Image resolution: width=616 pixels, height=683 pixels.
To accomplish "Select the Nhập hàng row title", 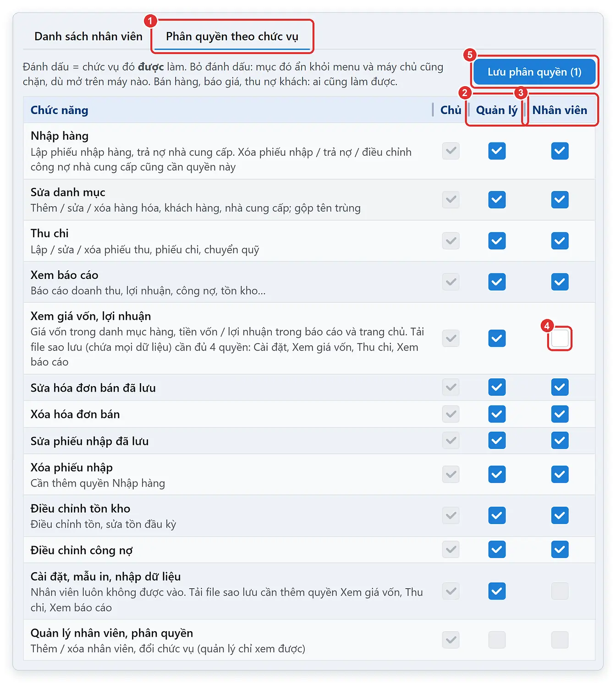I will point(60,136).
